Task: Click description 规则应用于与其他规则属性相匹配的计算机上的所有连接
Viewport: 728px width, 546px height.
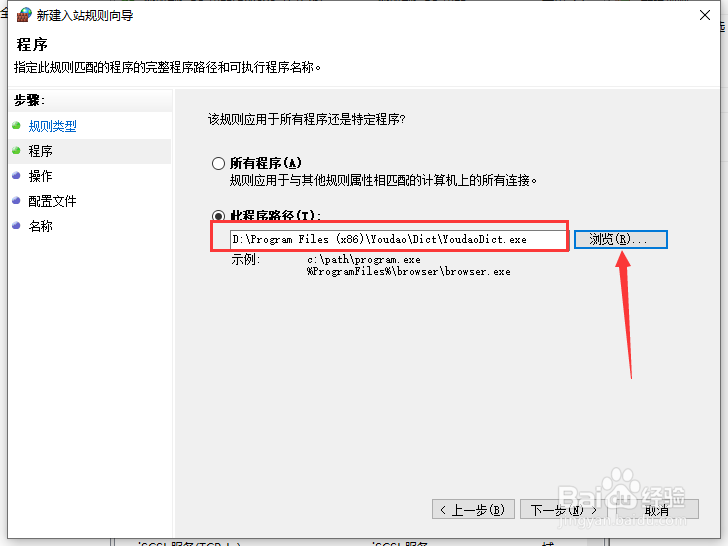Action: 383,181
